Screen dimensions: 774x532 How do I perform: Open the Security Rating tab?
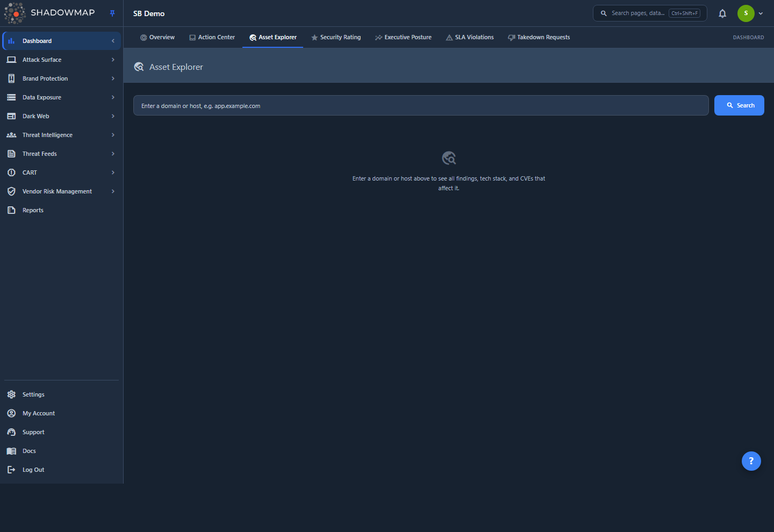[336, 37]
